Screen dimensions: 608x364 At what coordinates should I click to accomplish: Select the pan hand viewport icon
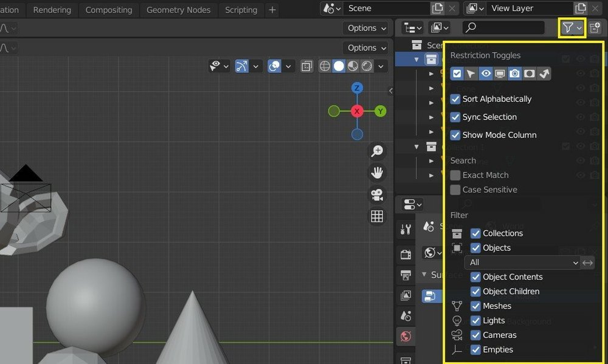[x=377, y=173]
